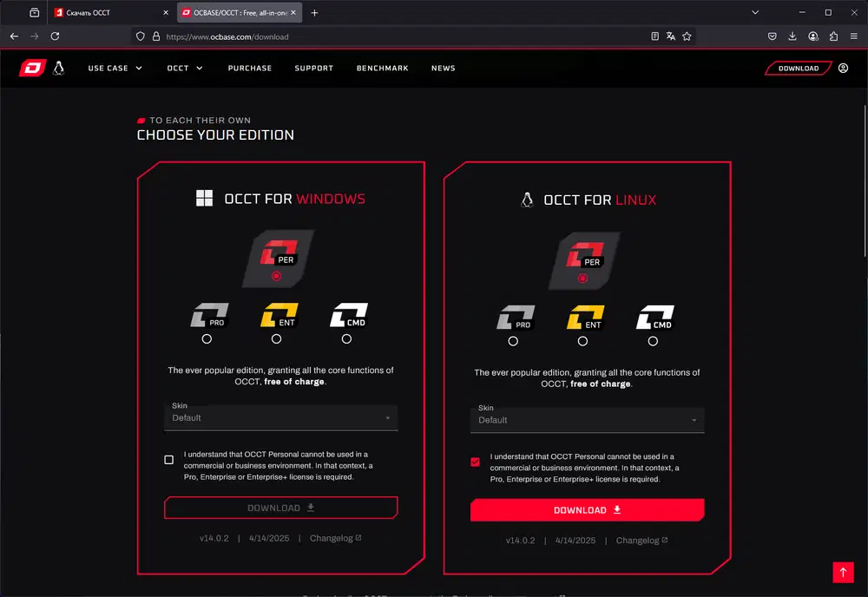Open the extensions puzzle icon
Screen dimensions: 868x597
[x=833, y=36]
